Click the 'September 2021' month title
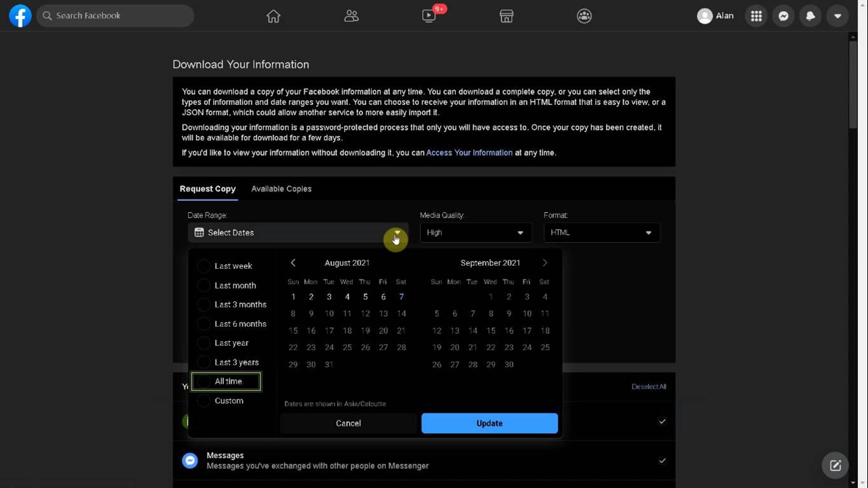 tap(490, 262)
